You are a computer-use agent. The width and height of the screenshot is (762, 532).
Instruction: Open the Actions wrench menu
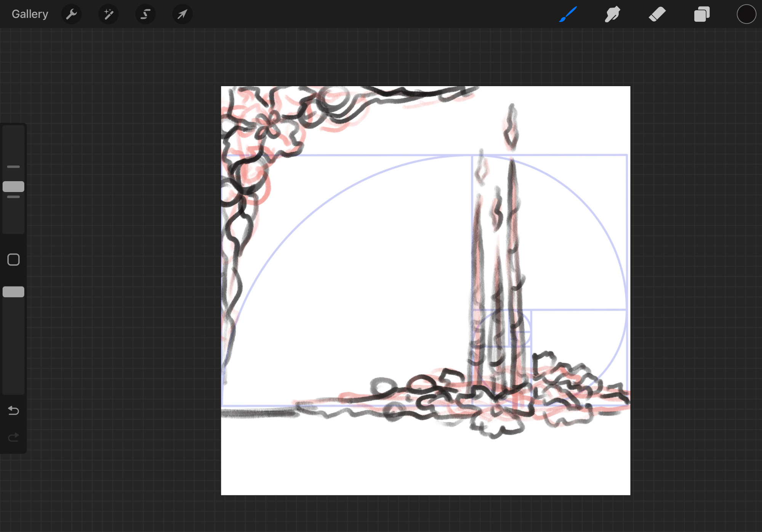[71, 14]
